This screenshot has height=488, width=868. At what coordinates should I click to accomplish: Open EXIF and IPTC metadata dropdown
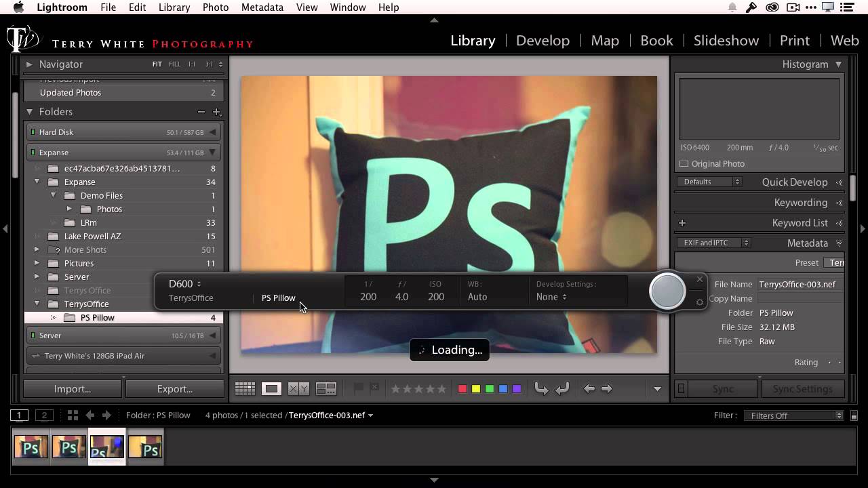point(713,243)
